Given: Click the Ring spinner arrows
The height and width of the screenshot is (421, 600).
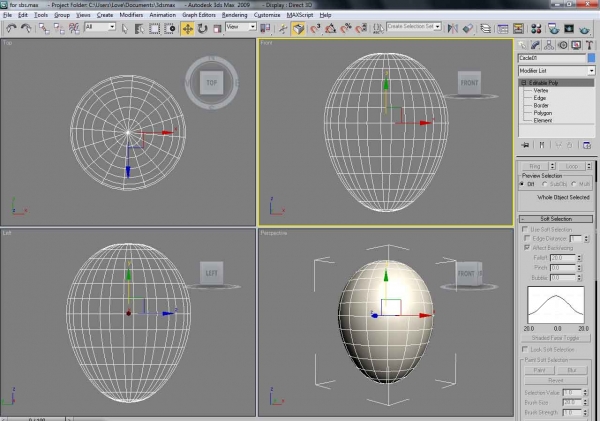Looking at the screenshot, I should (552, 166).
